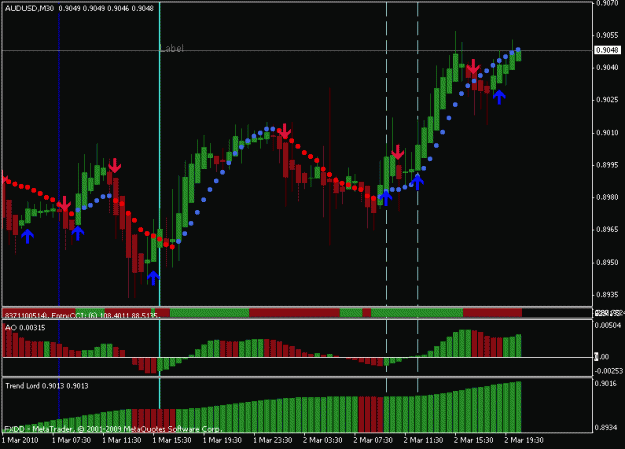Click the 0.00504 value on the AO scale
This screenshot has height=449, width=625.
click(x=608, y=325)
